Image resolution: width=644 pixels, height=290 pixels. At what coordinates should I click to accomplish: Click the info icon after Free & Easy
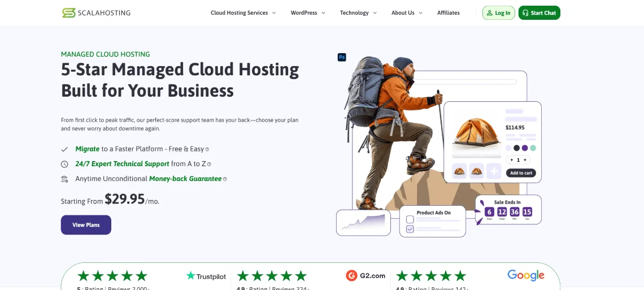207,149
